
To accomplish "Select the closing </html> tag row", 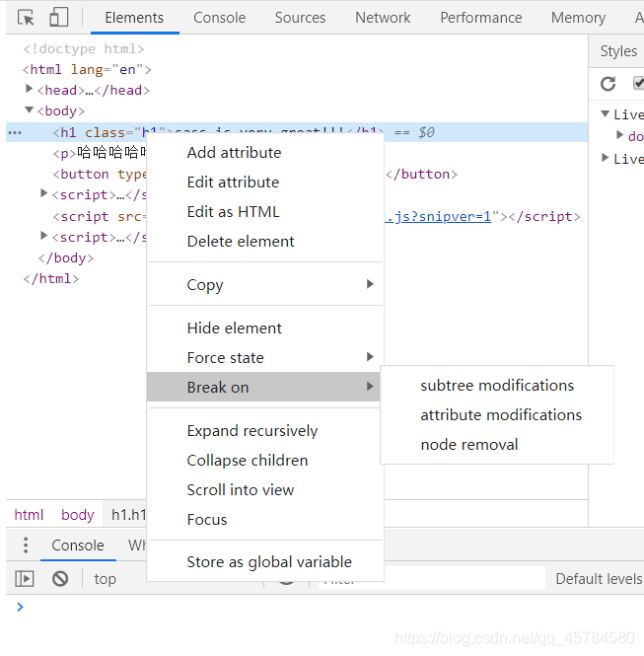I will coord(50,279).
